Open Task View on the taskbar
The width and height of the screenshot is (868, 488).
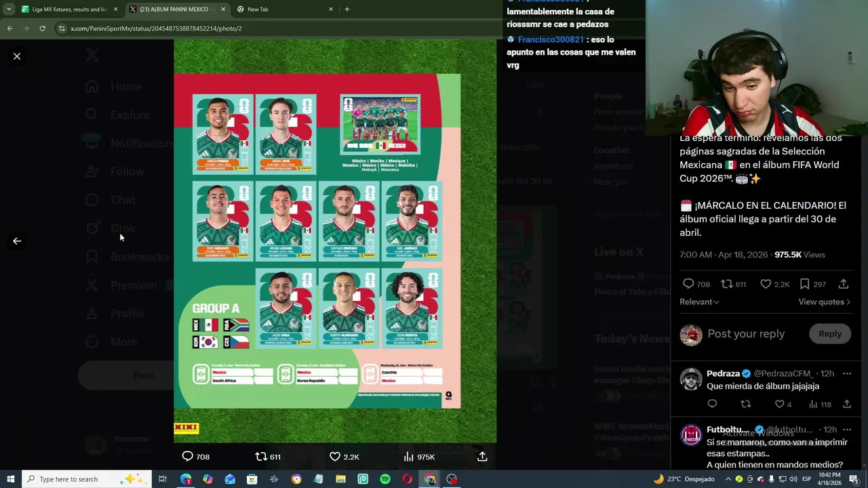(163, 479)
